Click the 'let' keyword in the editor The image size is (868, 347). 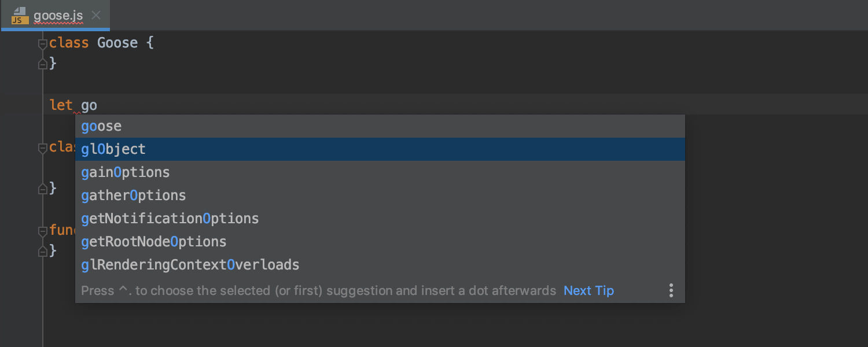click(x=61, y=105)
